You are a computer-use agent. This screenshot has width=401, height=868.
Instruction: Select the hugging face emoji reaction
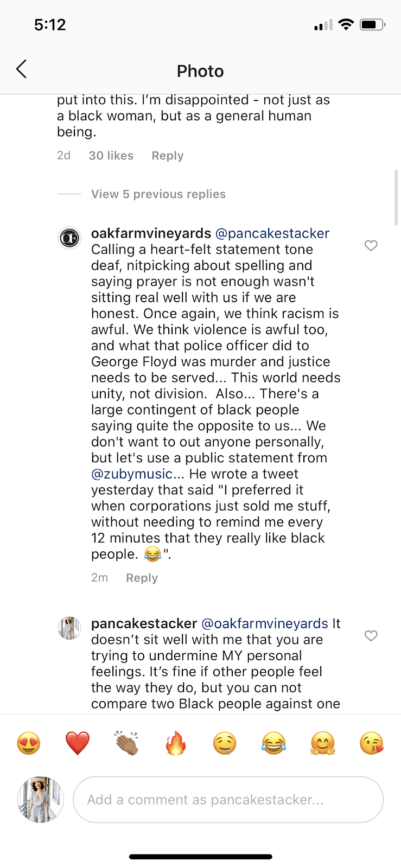(x=322, y=743)
